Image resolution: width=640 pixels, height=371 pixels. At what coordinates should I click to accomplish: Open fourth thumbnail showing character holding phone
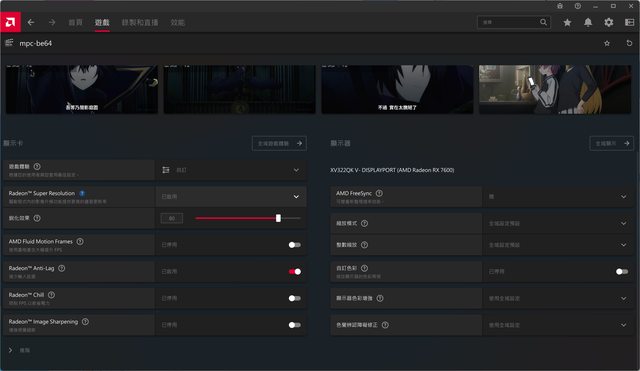[555, 89]
